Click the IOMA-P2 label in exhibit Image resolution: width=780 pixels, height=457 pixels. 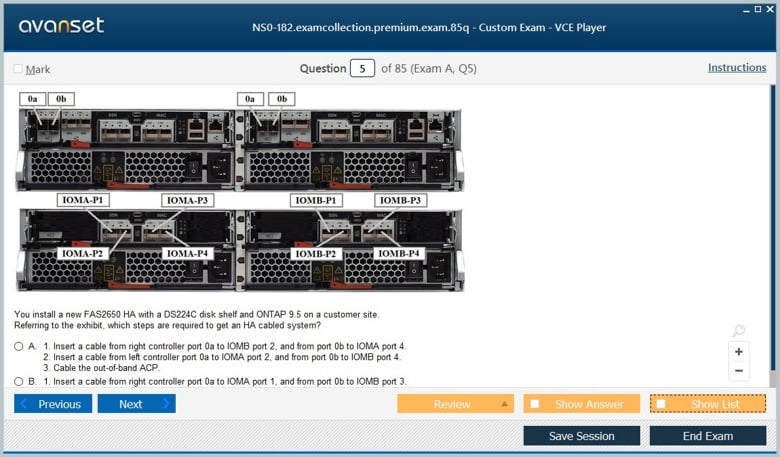pyautogui.click(x=83, y=254)
